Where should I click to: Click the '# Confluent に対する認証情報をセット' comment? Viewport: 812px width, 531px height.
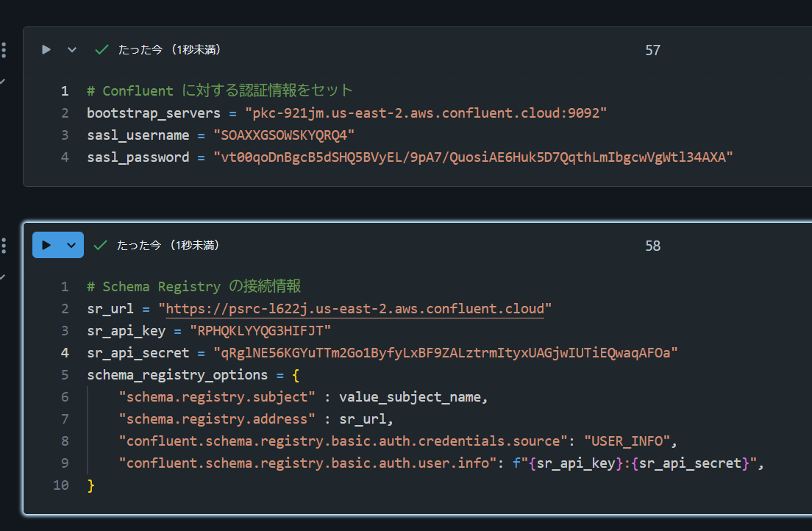[x=220, y=90]
